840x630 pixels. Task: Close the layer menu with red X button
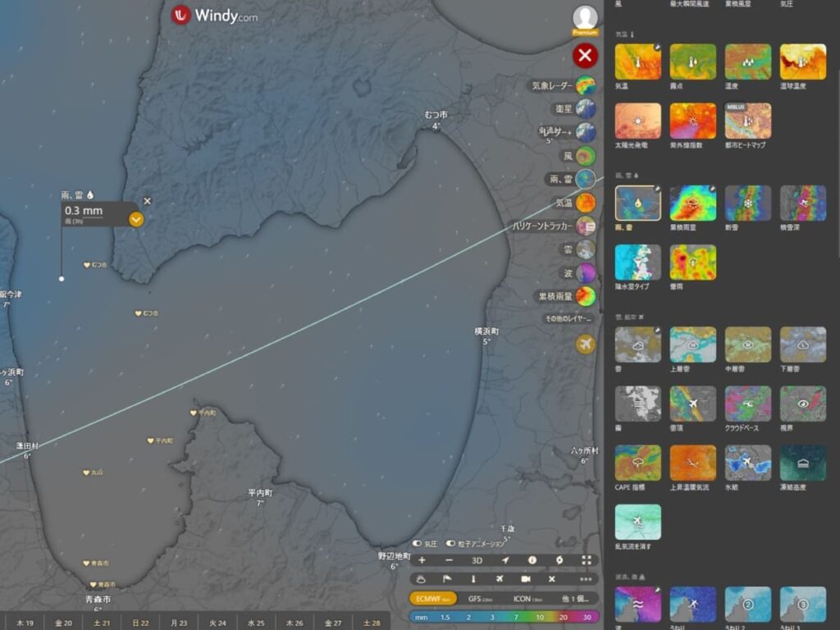pyautogui.click(x=585, y=56)
